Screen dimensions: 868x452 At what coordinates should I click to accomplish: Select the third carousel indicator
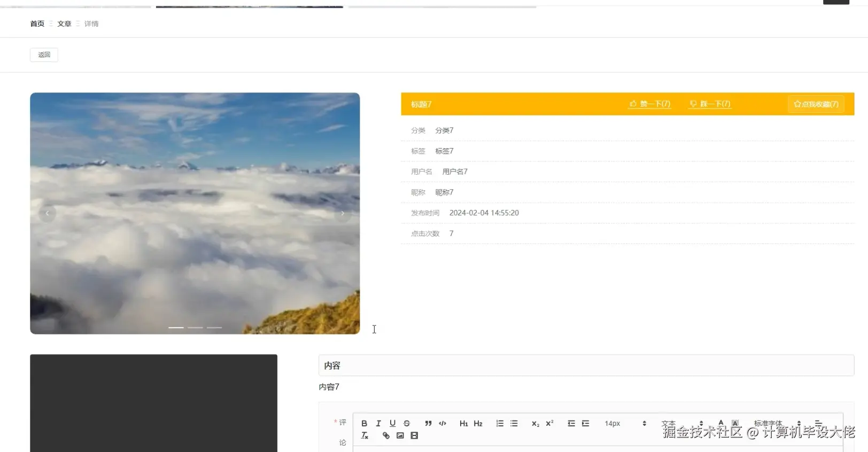(214, 328)
